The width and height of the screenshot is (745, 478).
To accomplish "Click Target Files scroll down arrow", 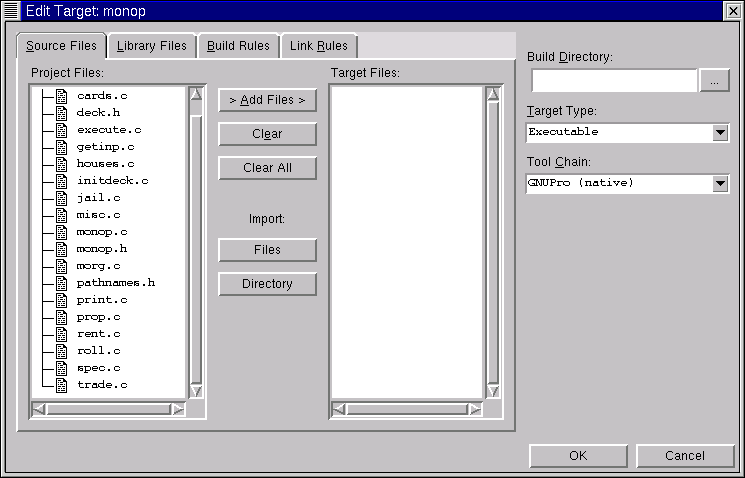I will coord(493,391).
